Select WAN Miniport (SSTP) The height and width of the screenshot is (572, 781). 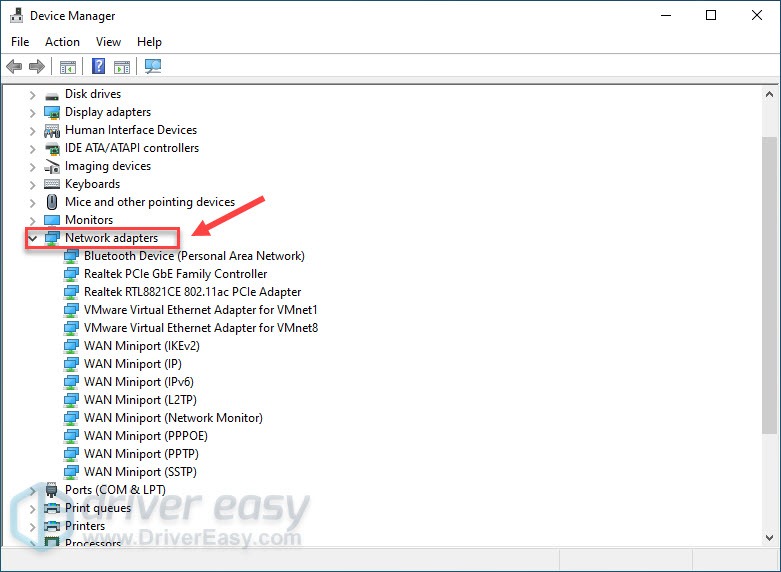pyautogui.click(x=140, y=471)
